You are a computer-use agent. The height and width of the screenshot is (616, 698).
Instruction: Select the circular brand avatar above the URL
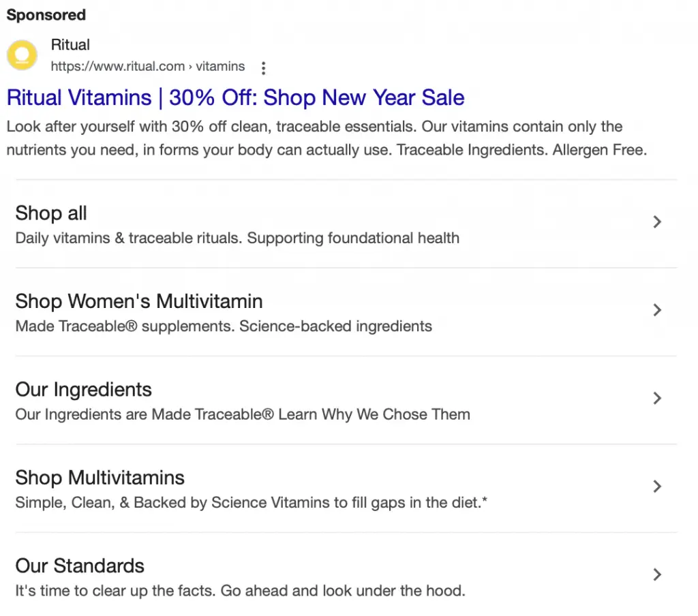21,55
